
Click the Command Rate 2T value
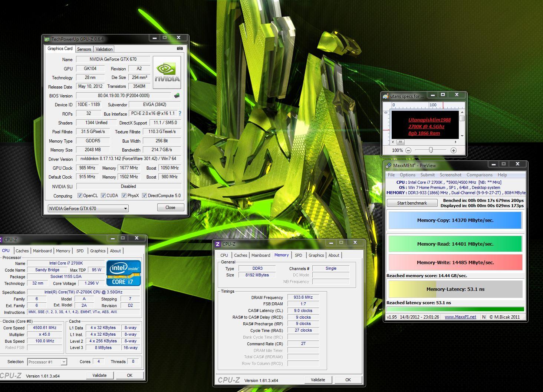[303, 343]
